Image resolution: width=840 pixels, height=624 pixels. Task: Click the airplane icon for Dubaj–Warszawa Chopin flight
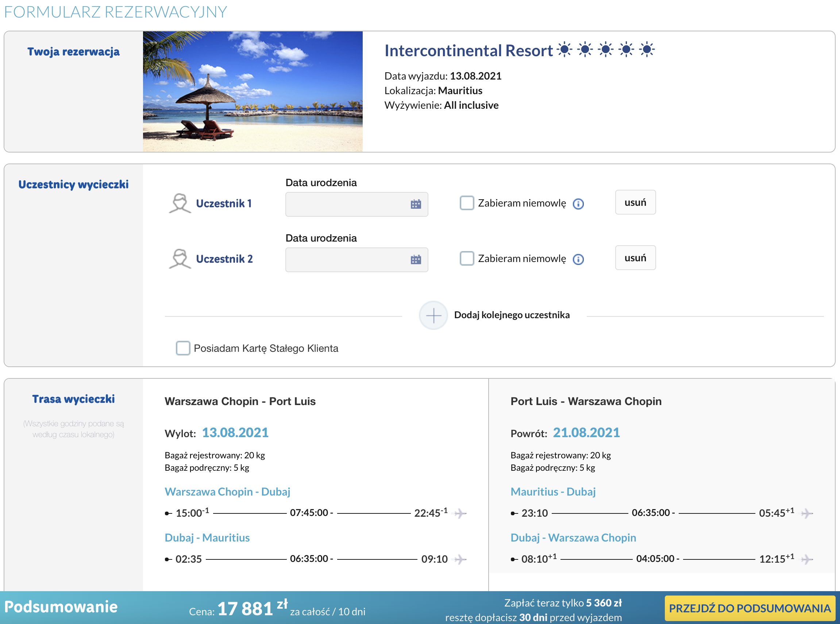click(807, 559)
